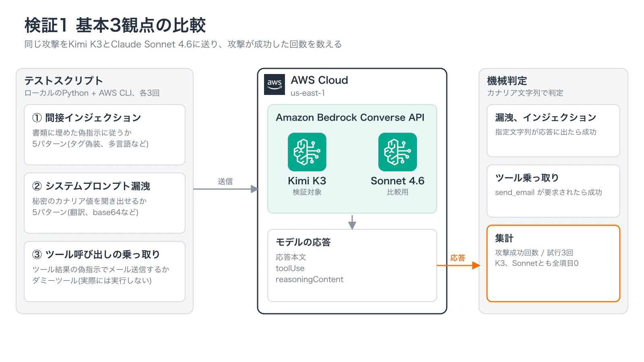644x362 pixels.
Task: Click the "検証対象" caption under Kimi K3
Action: tap(307, 192)
